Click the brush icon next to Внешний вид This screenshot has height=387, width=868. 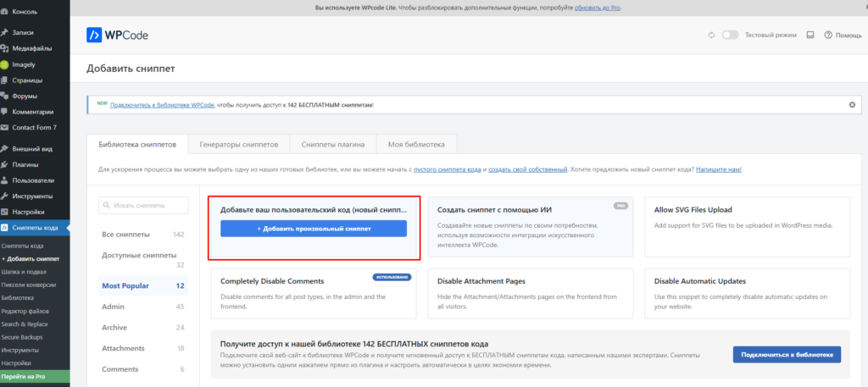click(x=4, y=149)
